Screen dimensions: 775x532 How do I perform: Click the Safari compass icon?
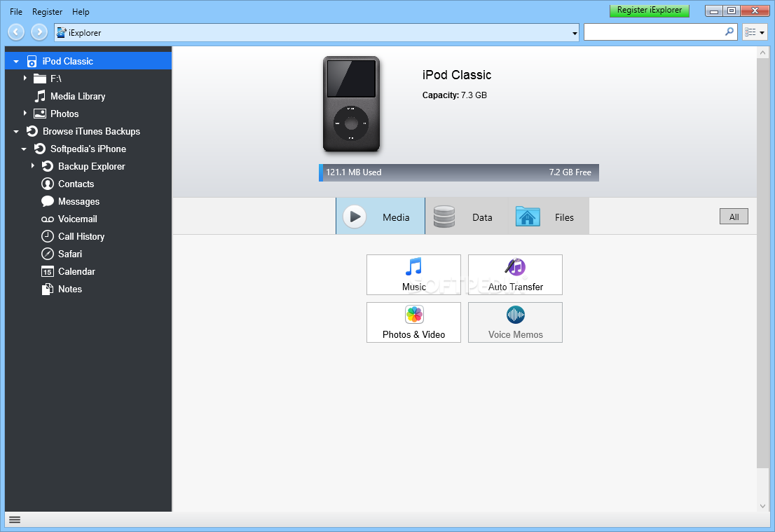pyautogui.click(x=48, y=254)
